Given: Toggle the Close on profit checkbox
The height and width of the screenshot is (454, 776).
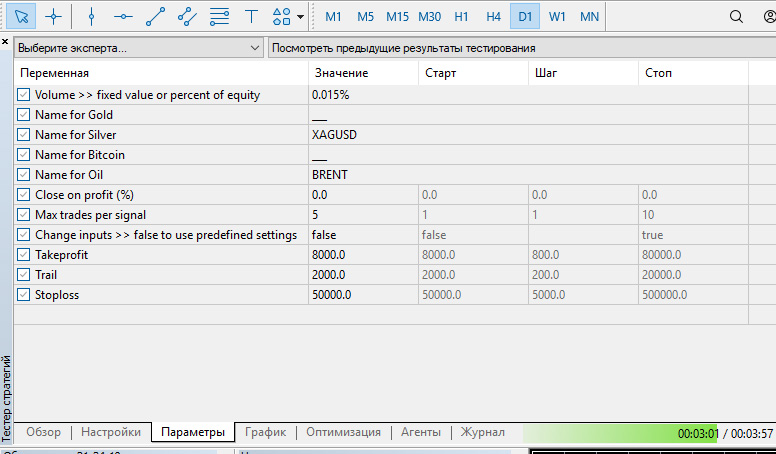Looking at the screenshot, I should click(24, 195).
